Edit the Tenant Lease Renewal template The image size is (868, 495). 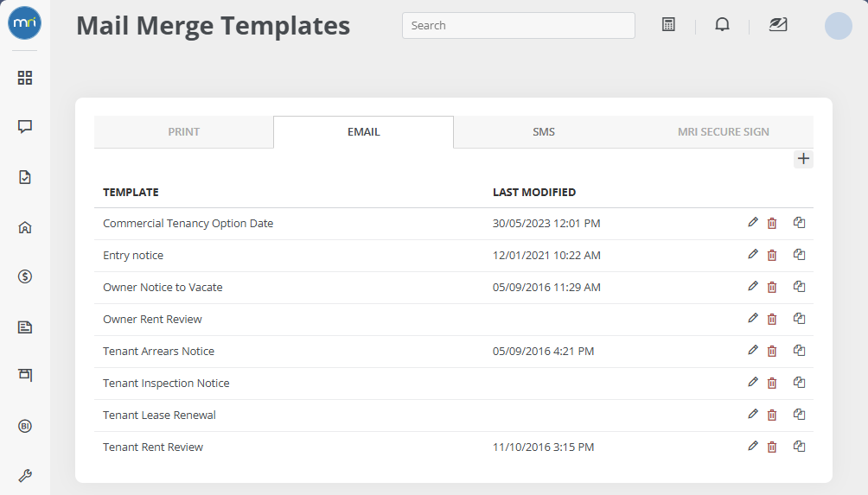click(753, 415)
